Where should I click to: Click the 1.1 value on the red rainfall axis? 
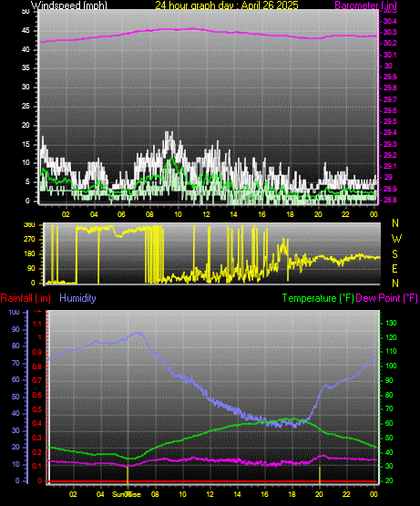pyautogui.click(x=37, y=324)
